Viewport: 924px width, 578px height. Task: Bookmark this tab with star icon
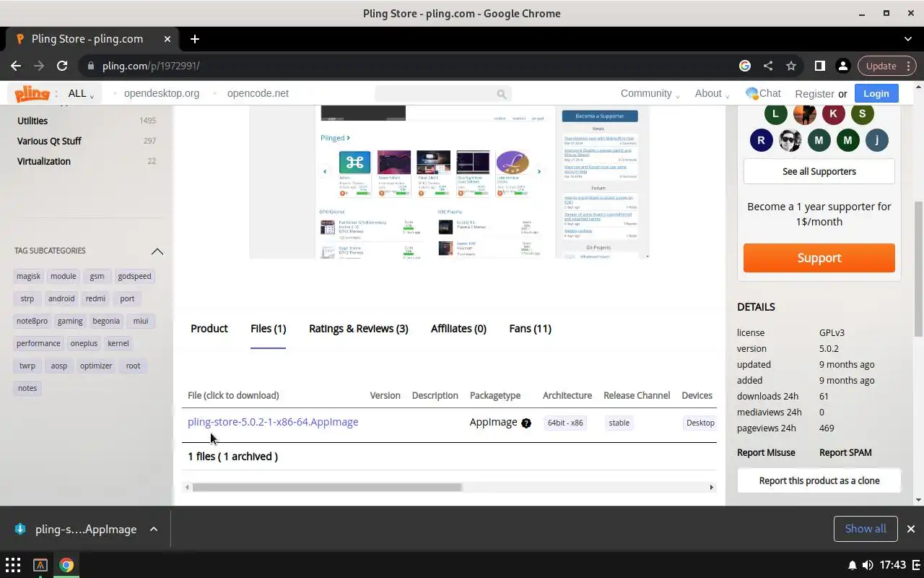(x=791, y=66)
